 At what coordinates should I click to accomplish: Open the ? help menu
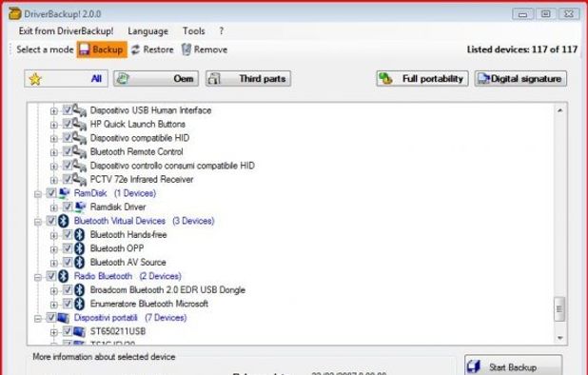pos(222,31)
